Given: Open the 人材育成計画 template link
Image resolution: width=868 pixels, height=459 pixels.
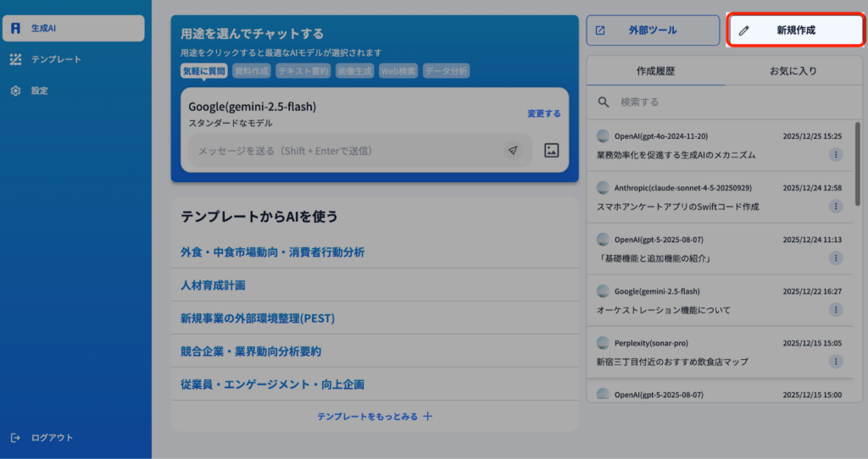Looking at the screenshot, I should (x=213, y=285).
